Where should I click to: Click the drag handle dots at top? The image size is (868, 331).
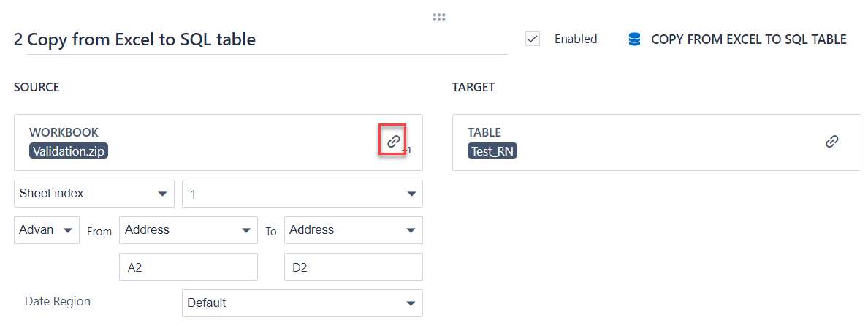point(439,17)
